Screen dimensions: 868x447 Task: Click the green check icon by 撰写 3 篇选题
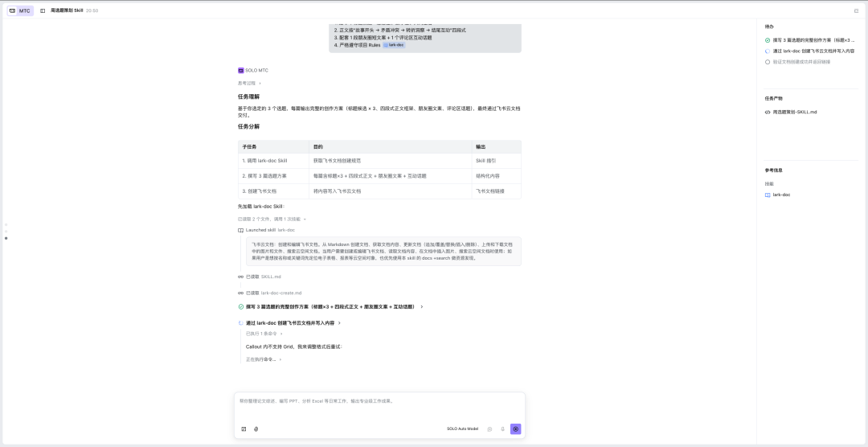click(x=241, y=306)
